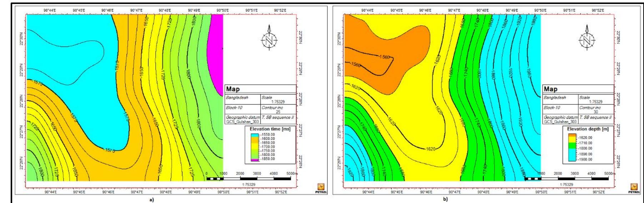
Task: Click the -1750.00 legend value
Action: (x=267, y=151)
